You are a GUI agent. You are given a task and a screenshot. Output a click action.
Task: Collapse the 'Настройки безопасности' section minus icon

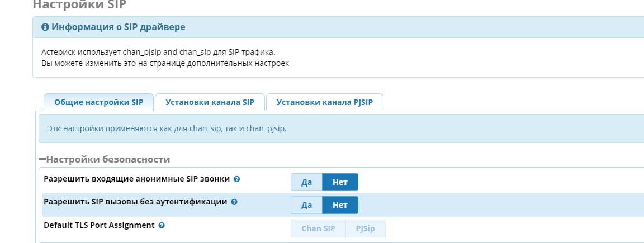point(42,159)
